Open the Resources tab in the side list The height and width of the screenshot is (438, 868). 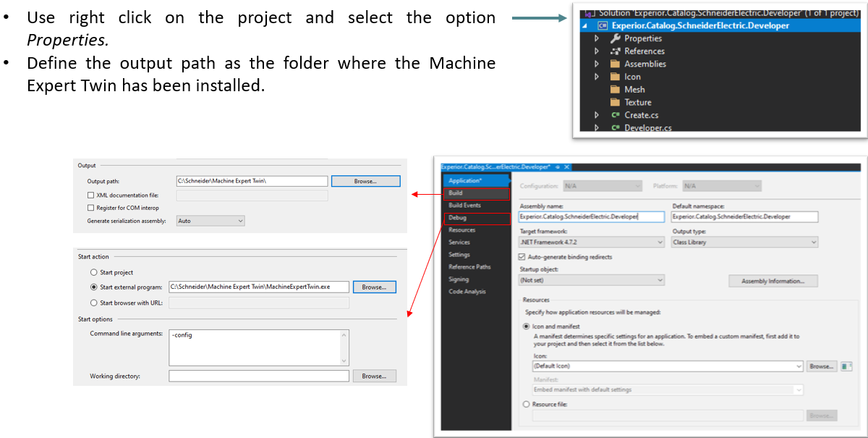coord(476,230)
